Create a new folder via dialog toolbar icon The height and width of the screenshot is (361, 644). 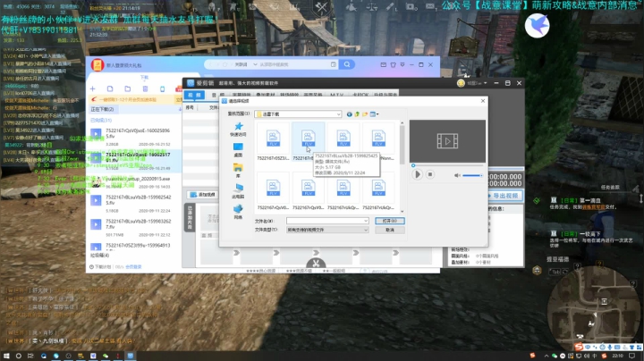[365, 114]
